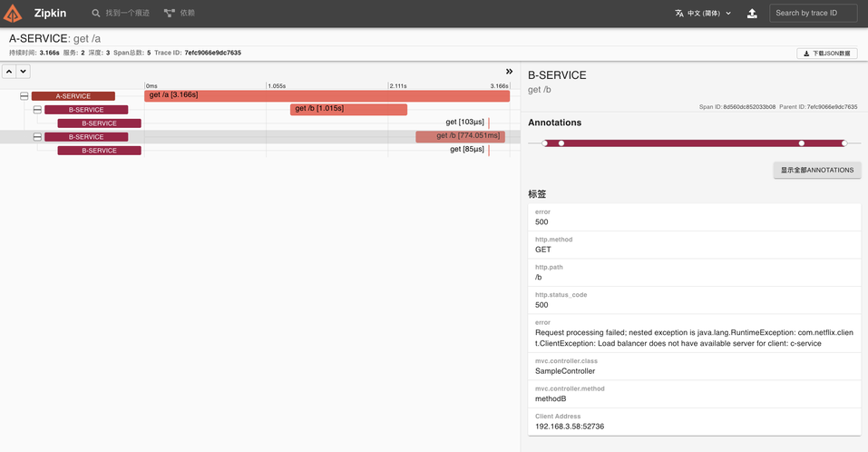Screen dimensions: 868x452
Task: Click the translate language icon
Action: [x=679, y=14]
